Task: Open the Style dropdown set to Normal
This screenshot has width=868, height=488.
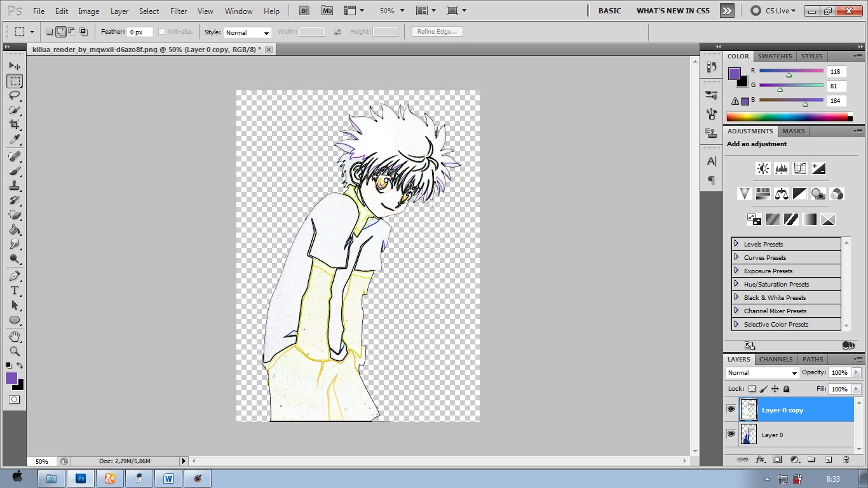Action: pos(247,32)
